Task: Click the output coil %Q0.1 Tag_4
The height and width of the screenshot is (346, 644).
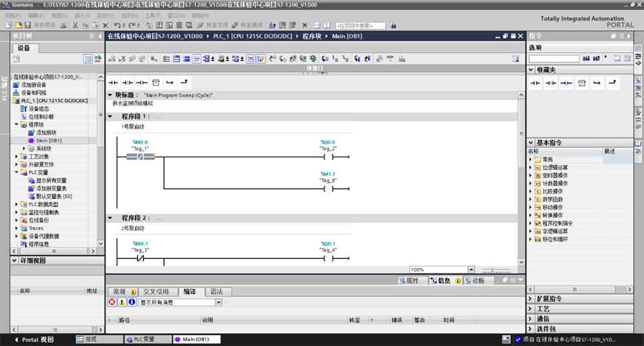Action: [328, 258]
